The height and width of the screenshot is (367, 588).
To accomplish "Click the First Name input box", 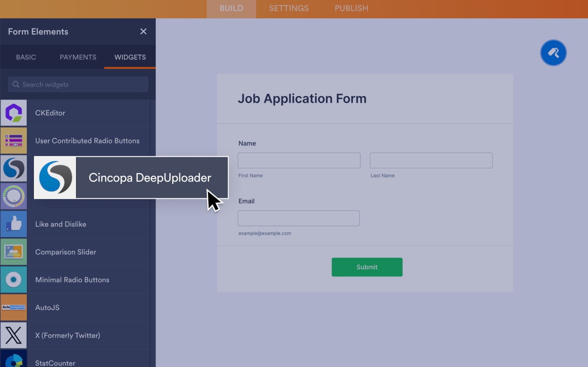I will pos(299,160).
